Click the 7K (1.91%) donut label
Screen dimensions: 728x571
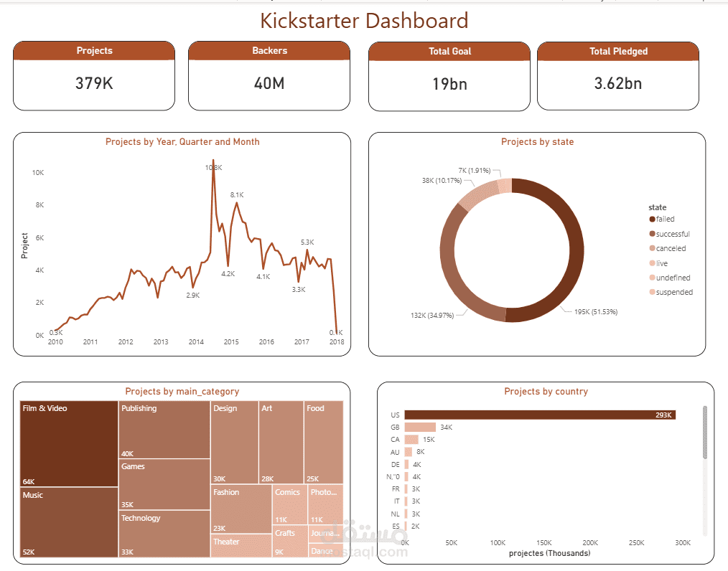point(475,170)
